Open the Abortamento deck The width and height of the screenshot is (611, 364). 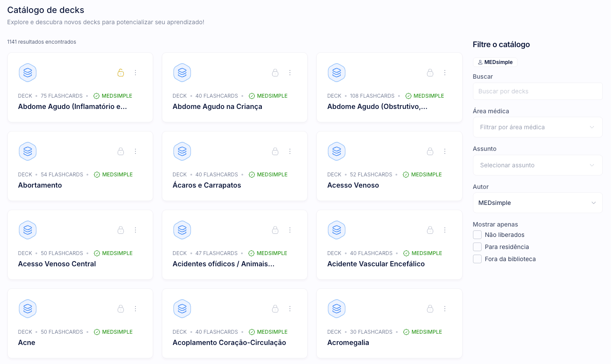tap(40, 185)
